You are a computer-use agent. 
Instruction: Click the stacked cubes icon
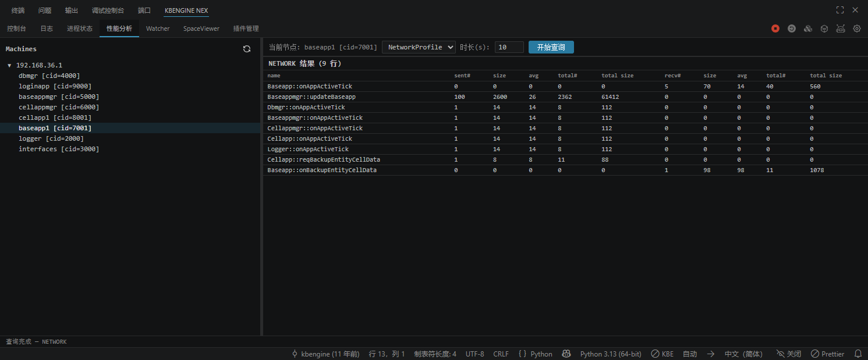[x=808, y=28]
